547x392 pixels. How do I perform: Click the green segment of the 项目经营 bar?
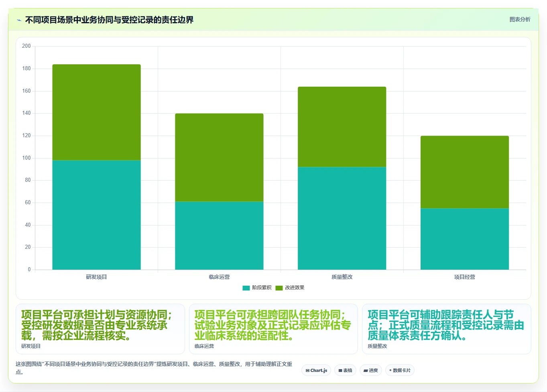coord(465,172)
